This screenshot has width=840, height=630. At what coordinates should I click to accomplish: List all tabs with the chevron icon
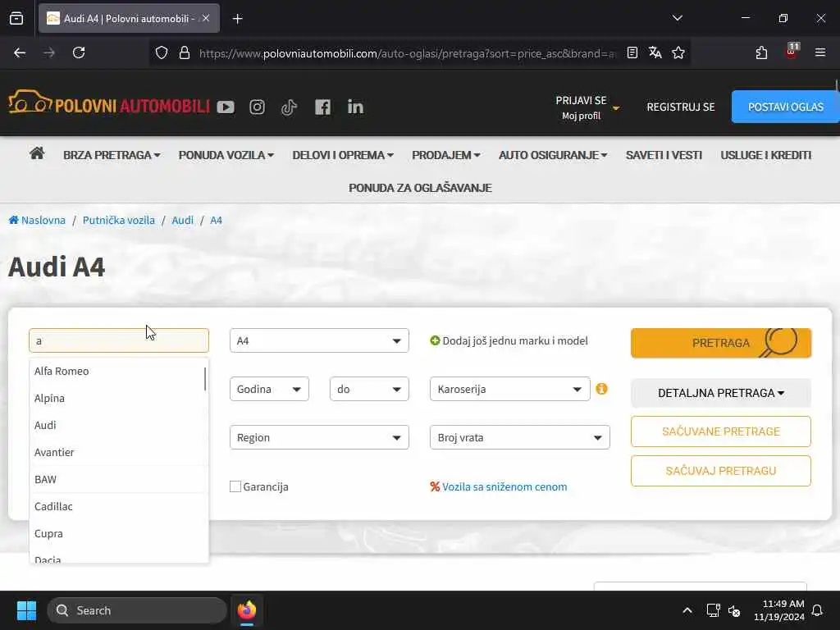677,18
